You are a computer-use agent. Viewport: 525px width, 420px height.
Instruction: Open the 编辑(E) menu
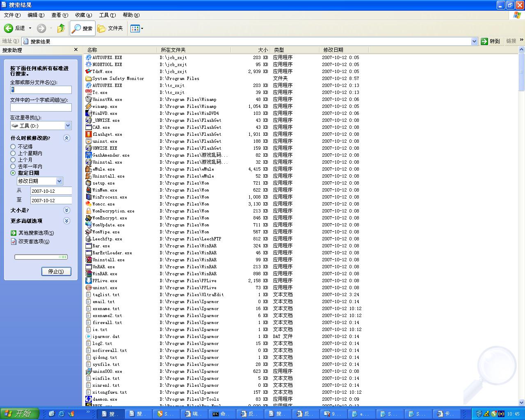(x=36, y=15)
